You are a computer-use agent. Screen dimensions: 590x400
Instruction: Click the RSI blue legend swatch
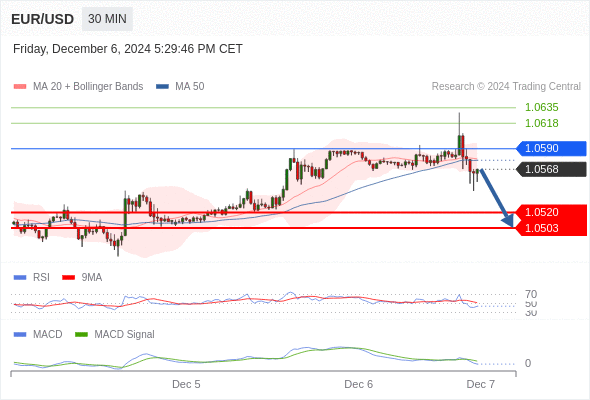point(20,278)
